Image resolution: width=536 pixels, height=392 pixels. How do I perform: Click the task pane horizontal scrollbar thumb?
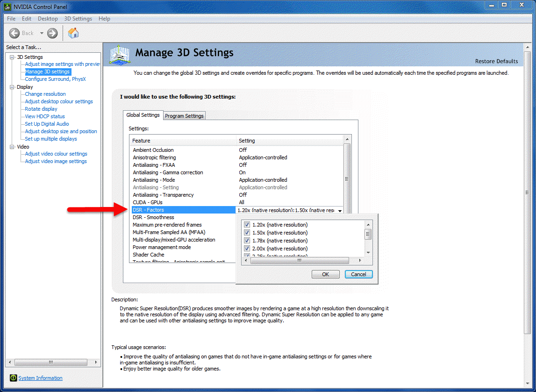50,362
